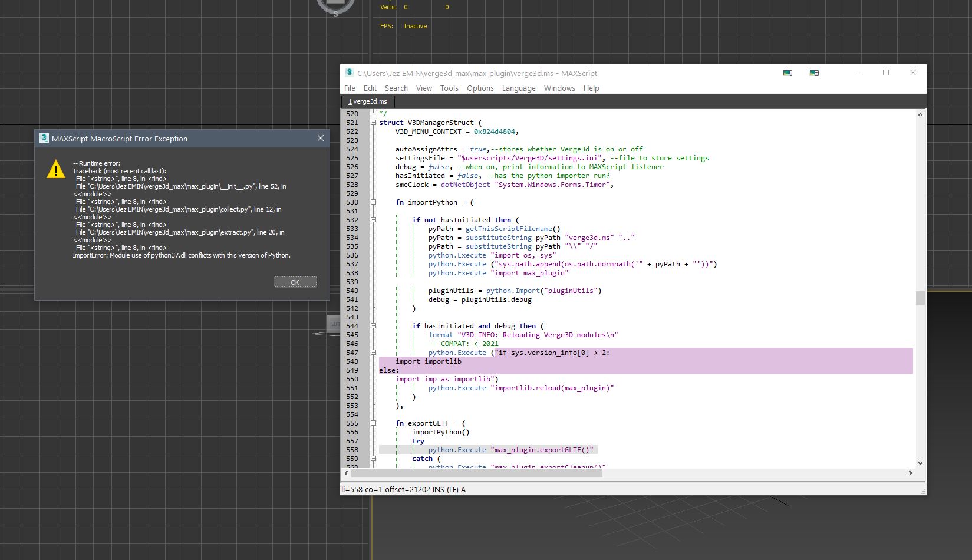The image size is (972, 560).
Task: Click the '__init__.py, line 52' traceback line
Action: coord(181,186)
